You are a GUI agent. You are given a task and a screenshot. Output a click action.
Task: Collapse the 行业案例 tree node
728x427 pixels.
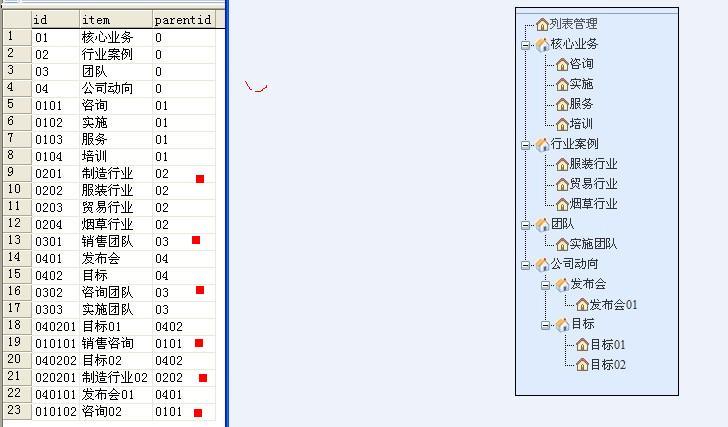(x=525, y=145)
